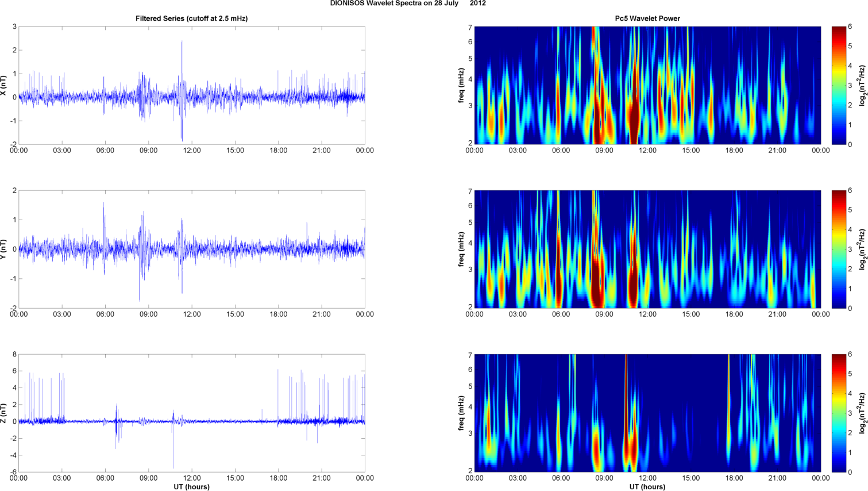Click the "12:00" tick under the X series plot
Viewport: 868px width, 491px height.
click(x=192, y=151)
